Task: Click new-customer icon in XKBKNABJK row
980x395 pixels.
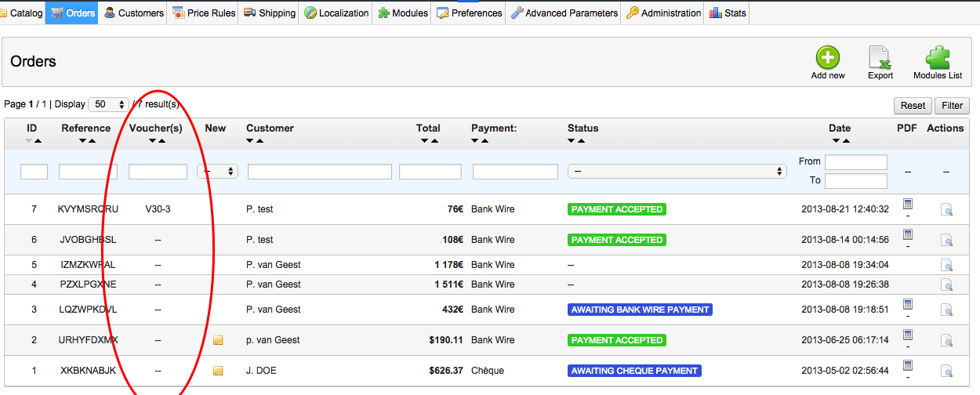Action: pos(218,371)
